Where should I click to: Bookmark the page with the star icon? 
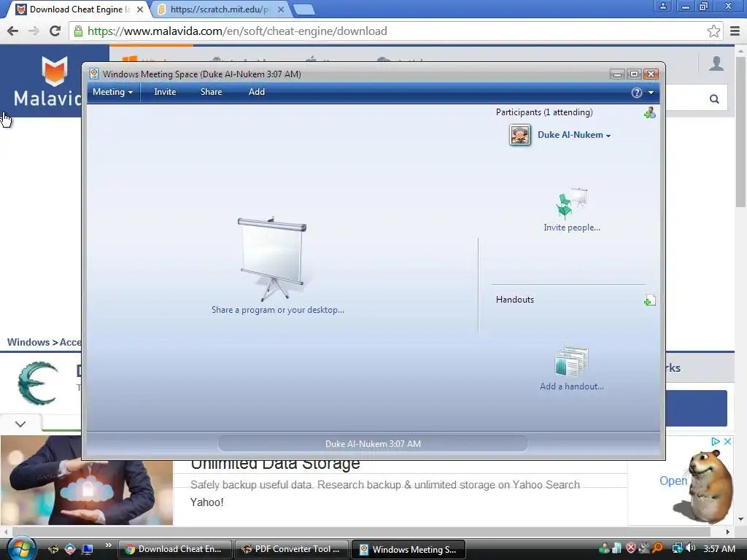click(x=713, y=31)
